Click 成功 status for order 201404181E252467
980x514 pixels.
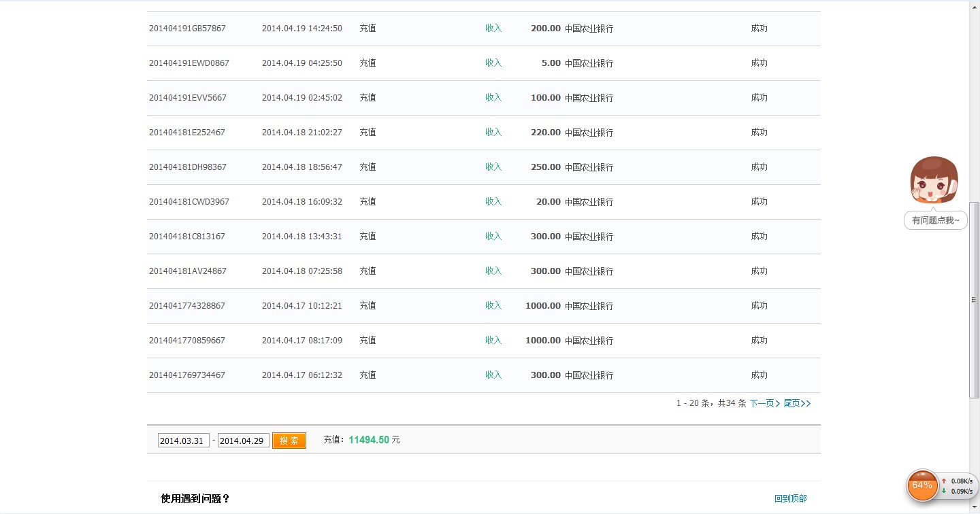click(759, 133)
